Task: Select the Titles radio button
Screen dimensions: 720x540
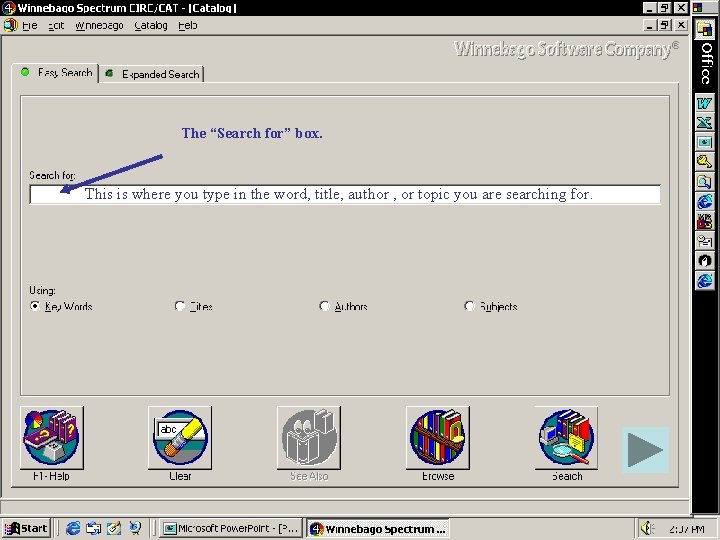Action: tap(180, 306)
